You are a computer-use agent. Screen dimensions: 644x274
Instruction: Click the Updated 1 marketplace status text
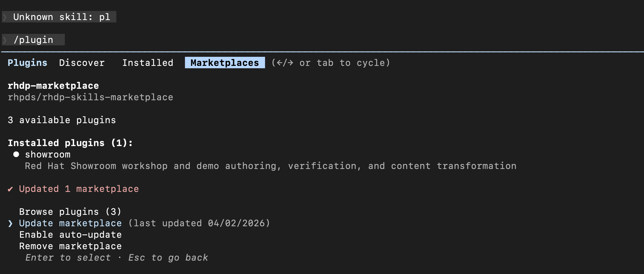pos(79,189)
